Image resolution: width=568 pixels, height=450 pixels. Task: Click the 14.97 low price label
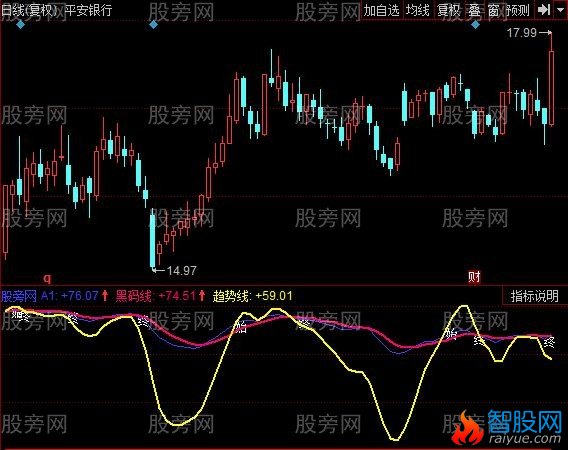point(181,270)
